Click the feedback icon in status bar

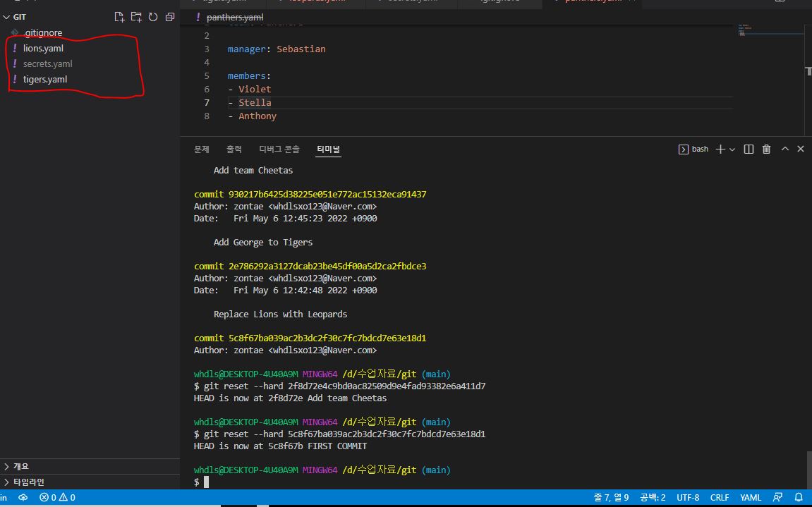click(777, 498)
